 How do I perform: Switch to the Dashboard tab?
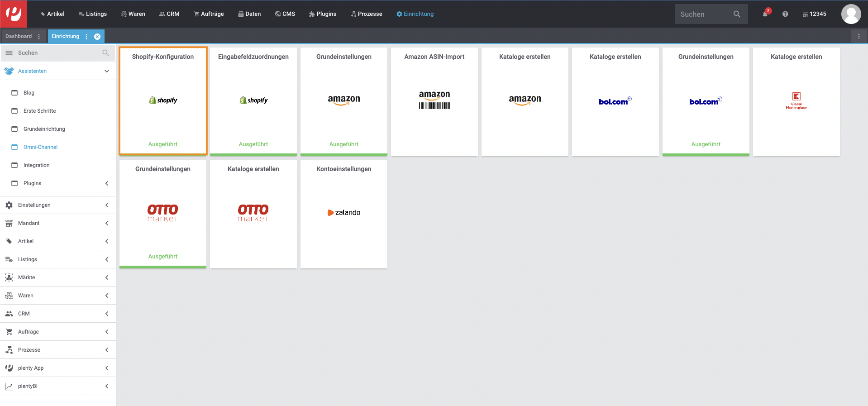pyautogui.click(x=19, y=36)
